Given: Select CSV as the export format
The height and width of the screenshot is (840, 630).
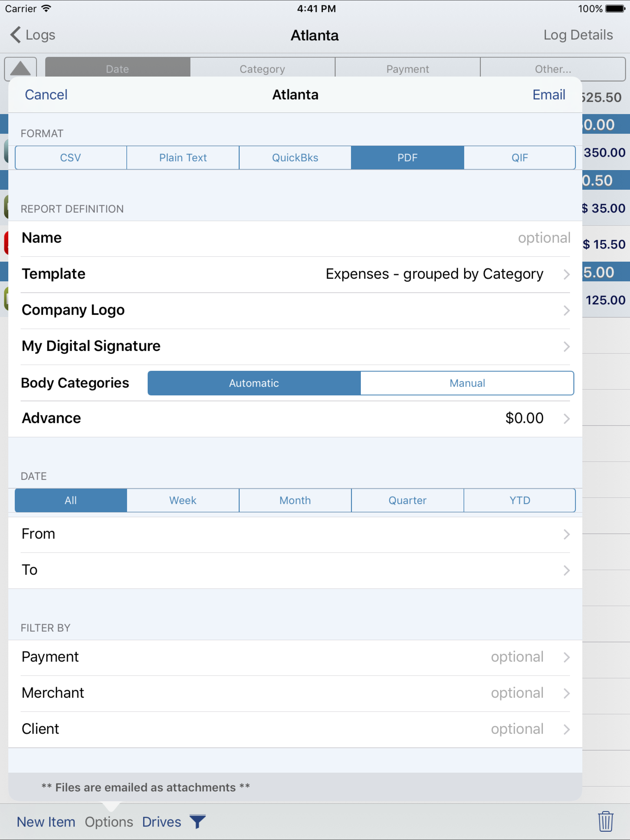Looking at the screenshot, I should 70,157.
